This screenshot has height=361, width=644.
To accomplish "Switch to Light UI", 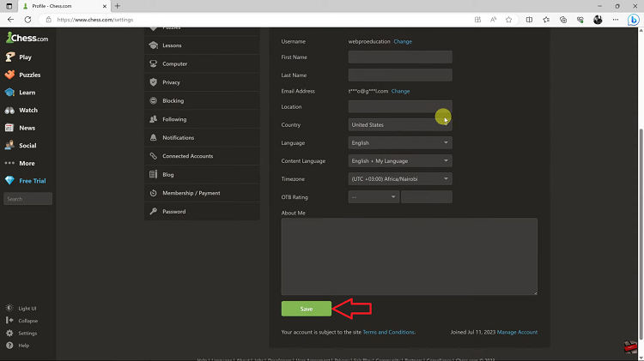I will (21, 308).
